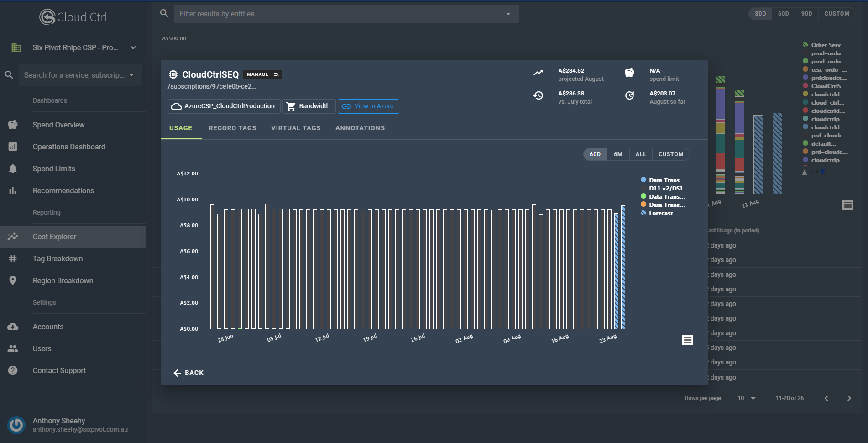The image size is (868, 443).
Task: Click the MANAGE button next to CloudCtrlSEQ
Action: 262,74
